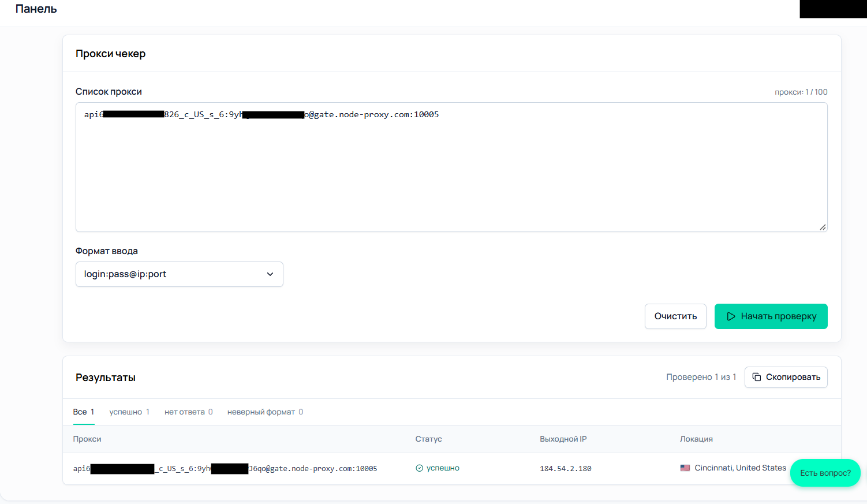Click the Проверено 1 из 1 text
Image resolution: width=867 pixels, height=504 pixels.
[701, 377]
